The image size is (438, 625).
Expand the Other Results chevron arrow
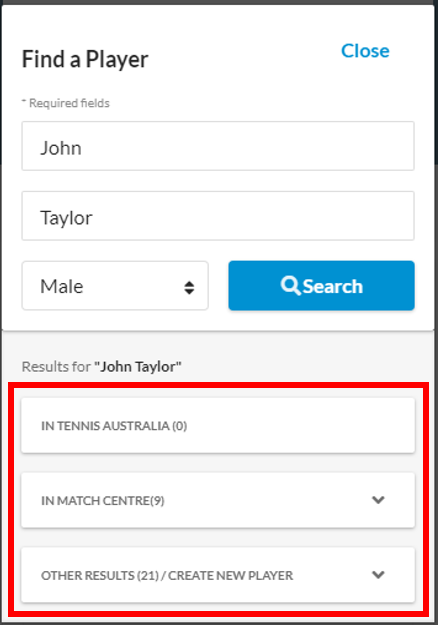378,574
